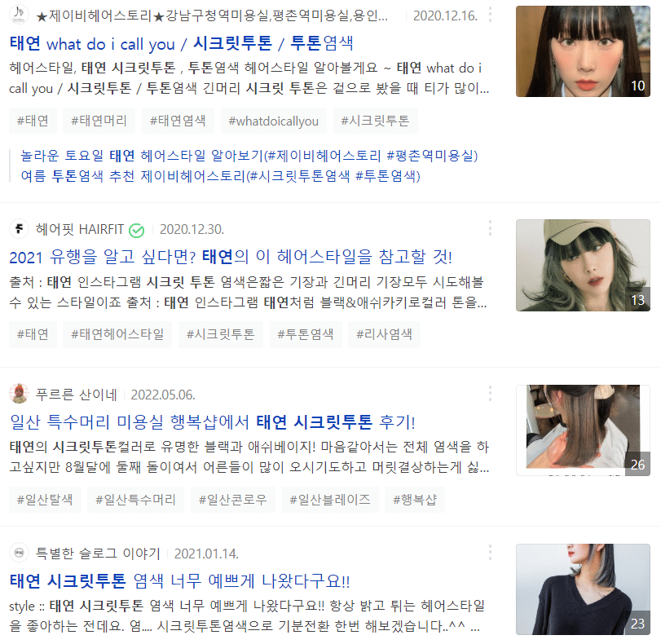Open the hair back view thumbnail with 26 images

[x=583, y=430]
